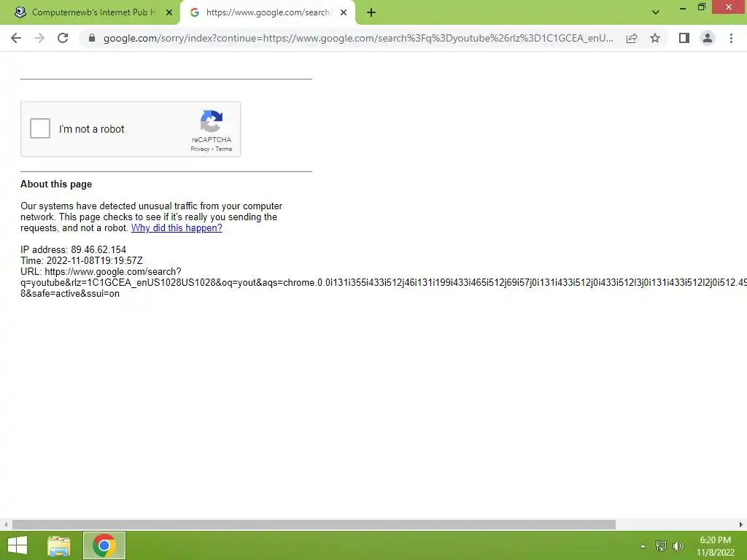747x560 pixels.
Task: Check the I'm not a robot checkbox
Action: pyautogui.click(x=40, y=128)
